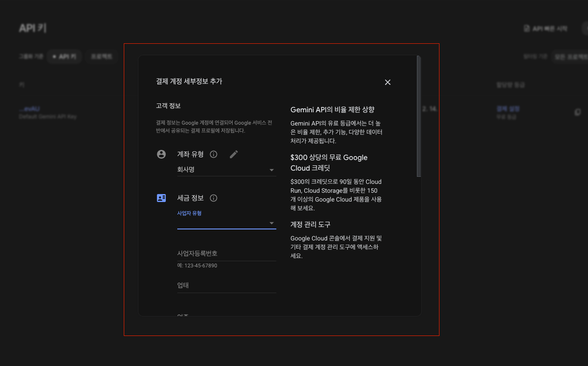Click the info icon next to 계좌 유형

pos(214,154)
